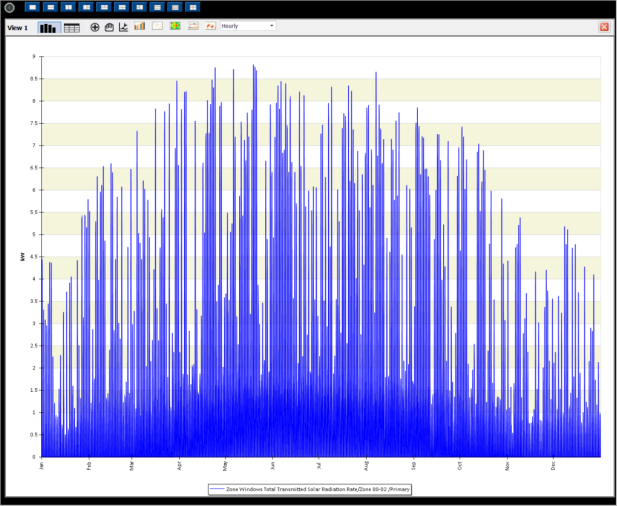
Task: Click the 9 value on y-axis
Action: (x=34, y=57)
